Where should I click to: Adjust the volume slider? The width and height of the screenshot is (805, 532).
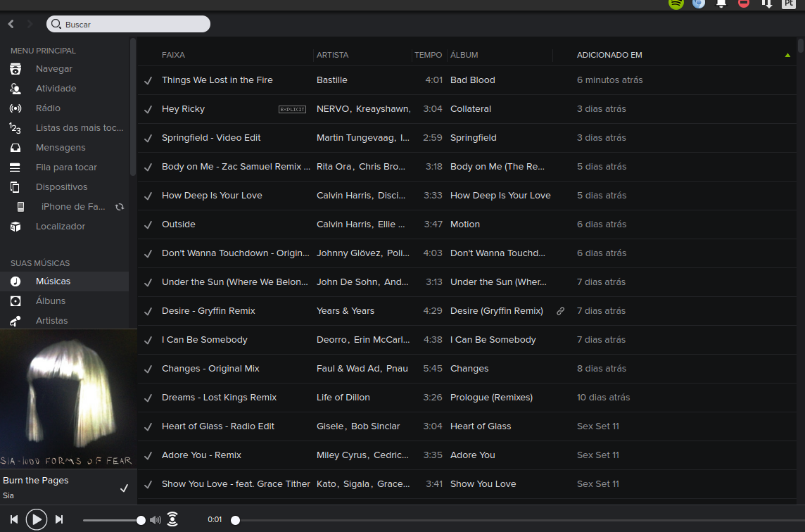pos(114,520)
